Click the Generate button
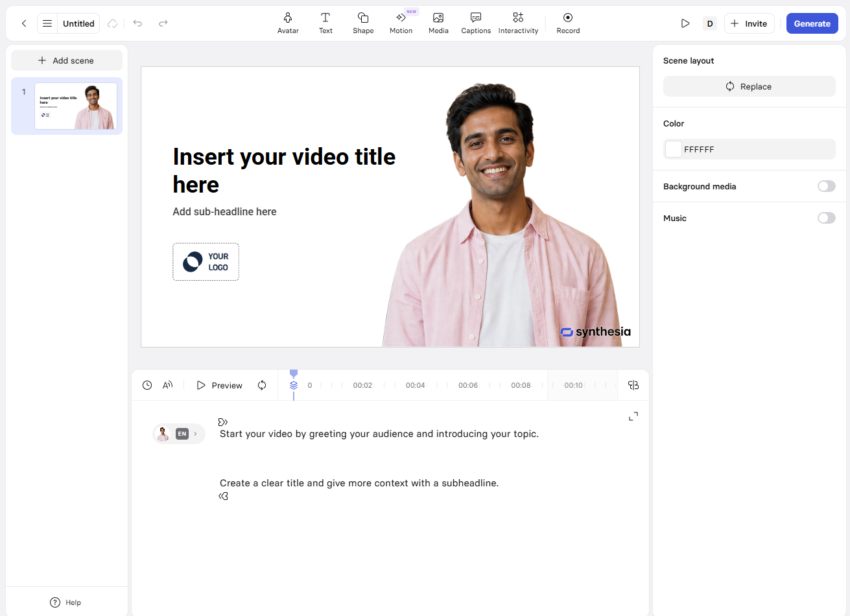850x616 pixels. 812,23
